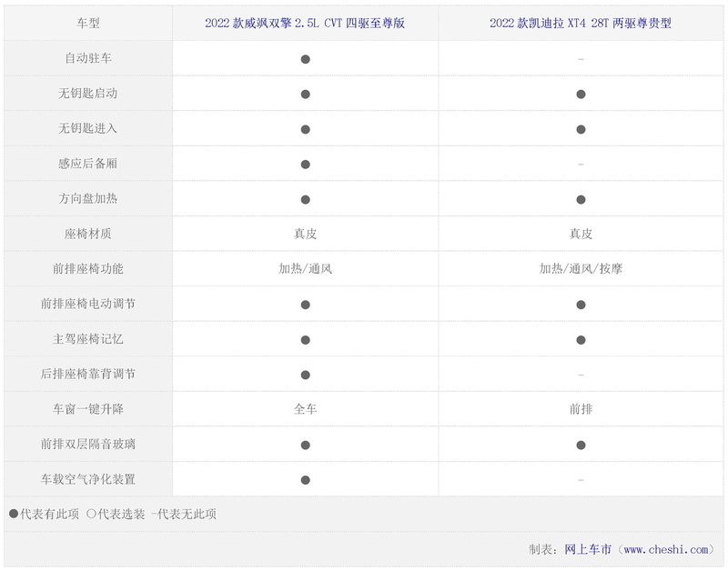Click 凯迪拉 XT4 dot for 无钥匙进入

click(x=581, y=129)
